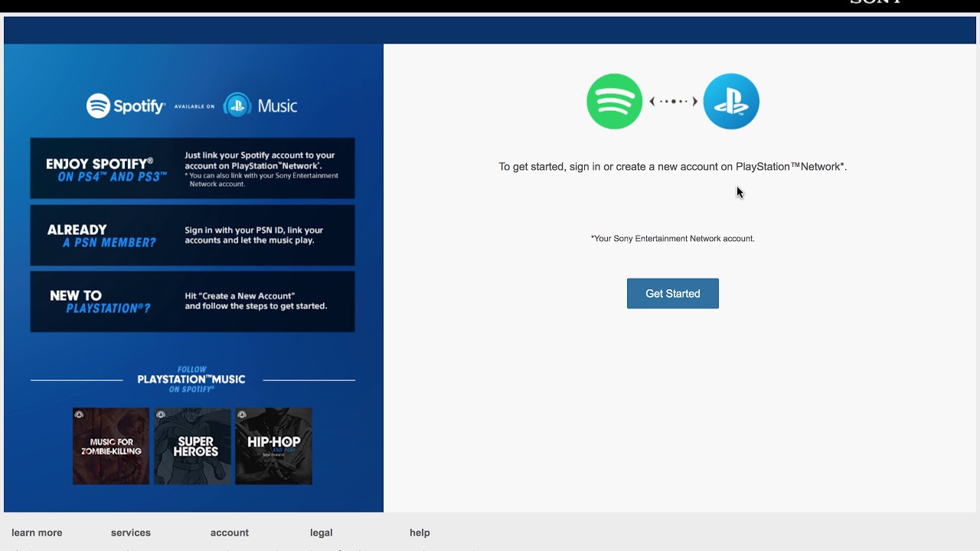980x551 pixels.
Task: Click the PlayStation Music logo in left banner
Action: (x=260, y=106)
